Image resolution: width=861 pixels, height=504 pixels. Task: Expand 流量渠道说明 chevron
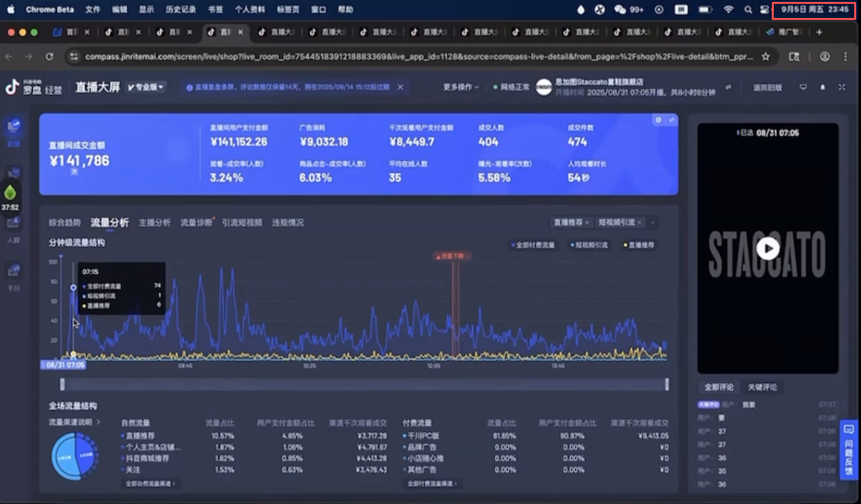coord(98,422)
